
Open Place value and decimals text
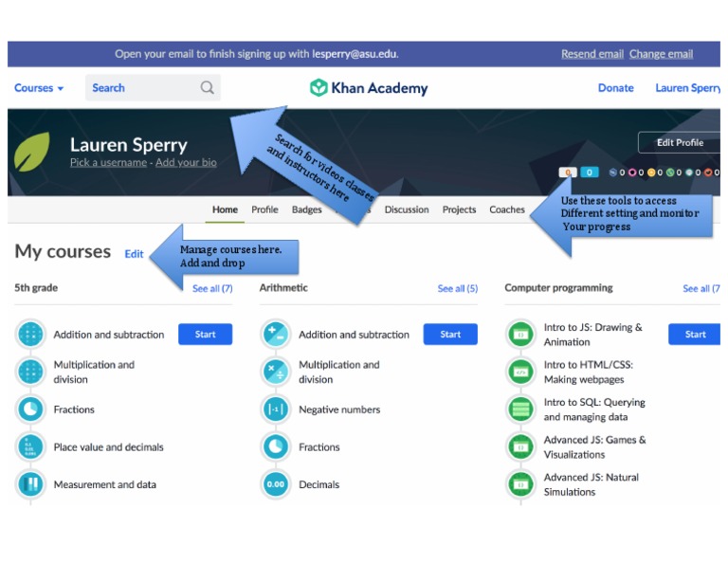click(109, 447)
